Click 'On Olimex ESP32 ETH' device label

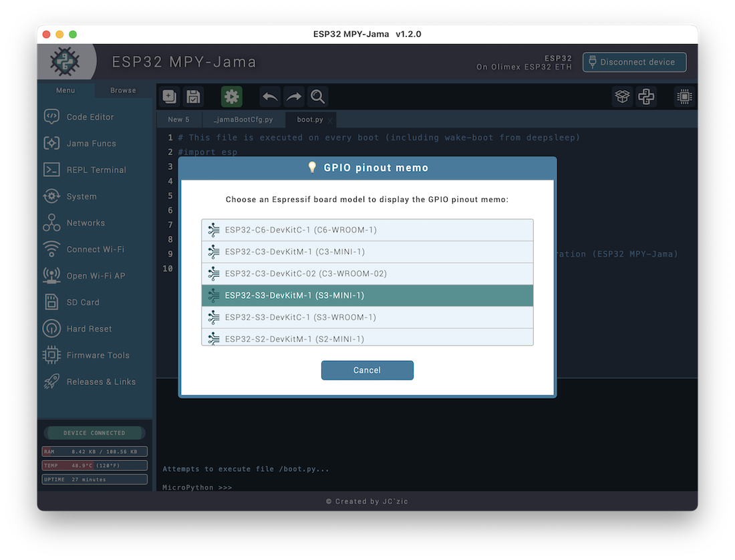coord(524,67)
